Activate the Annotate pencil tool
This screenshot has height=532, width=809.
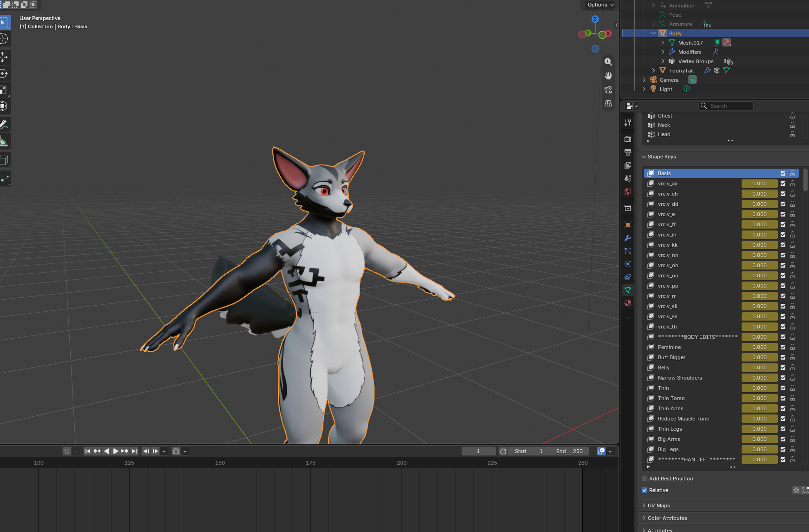[x=4, y=125]
